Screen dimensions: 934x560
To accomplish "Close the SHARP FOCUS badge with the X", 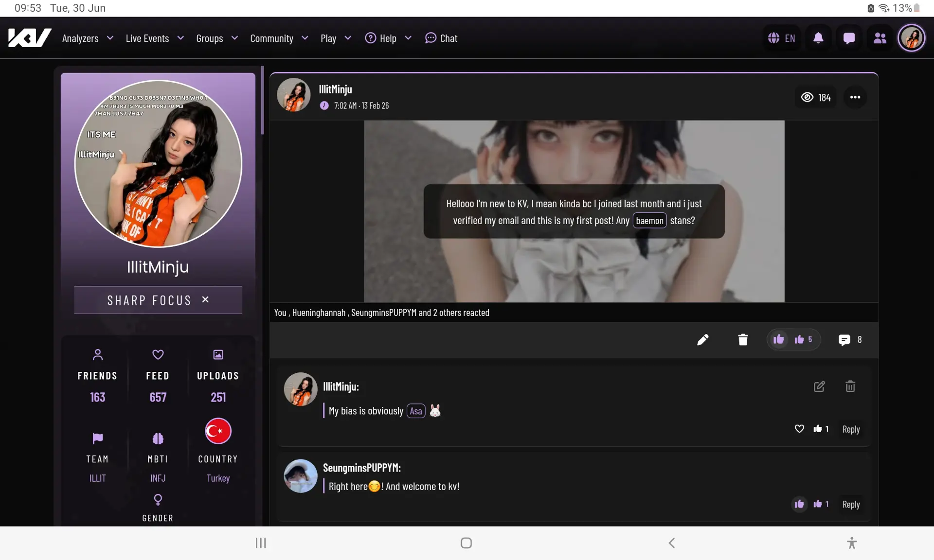I will (205, 300).
